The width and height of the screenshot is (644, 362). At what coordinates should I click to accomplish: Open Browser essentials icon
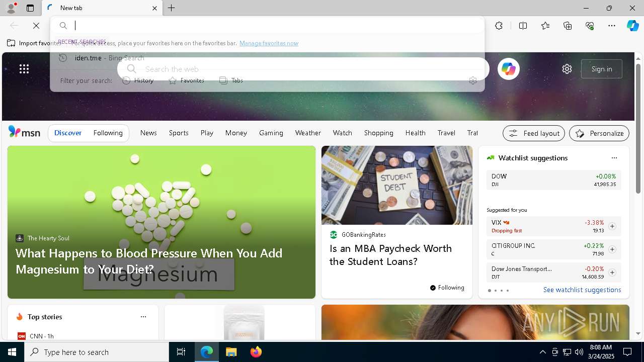(x=590, y=26)
